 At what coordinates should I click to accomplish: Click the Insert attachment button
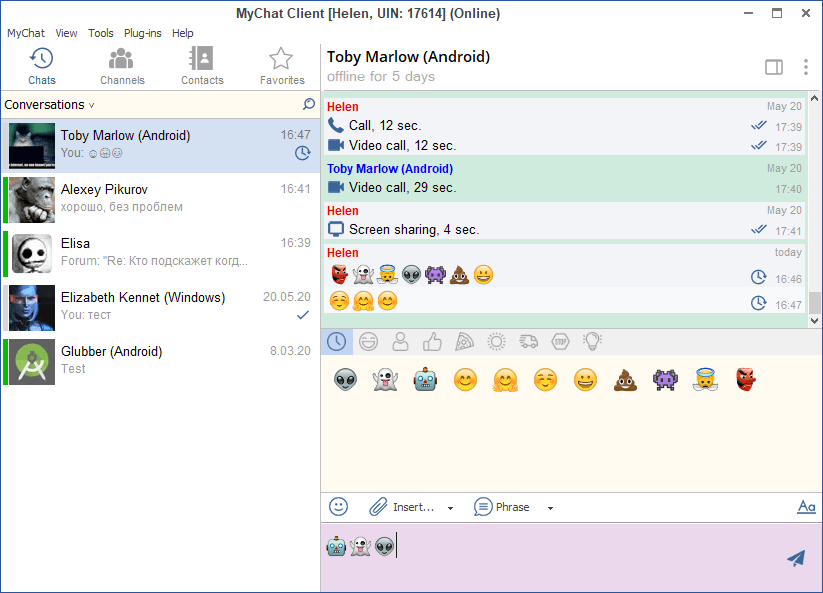click(402, 507)
